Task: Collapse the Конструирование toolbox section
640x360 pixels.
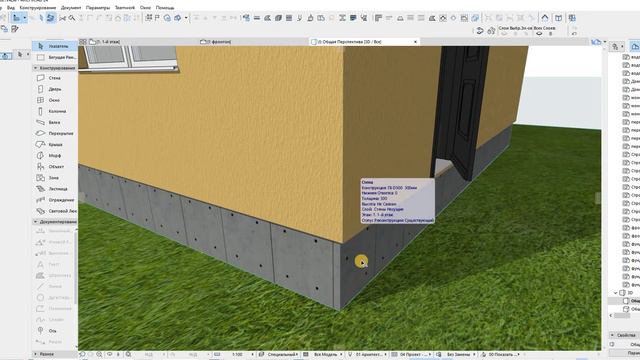Action: pos(36,68)
